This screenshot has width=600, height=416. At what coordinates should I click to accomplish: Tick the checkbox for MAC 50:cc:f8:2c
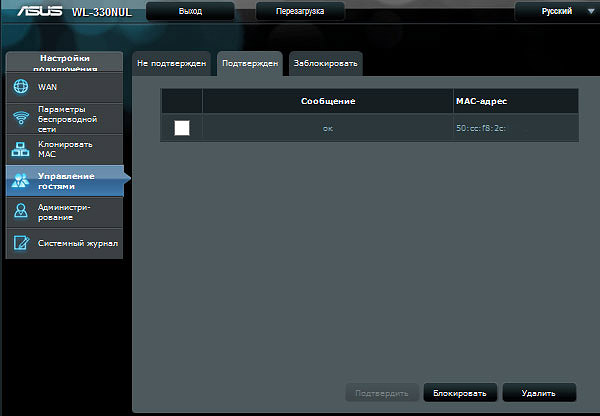(182, 128)
